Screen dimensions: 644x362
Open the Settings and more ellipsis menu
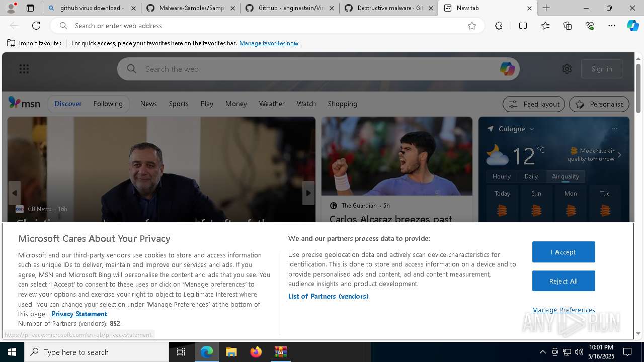pos(612,26)
